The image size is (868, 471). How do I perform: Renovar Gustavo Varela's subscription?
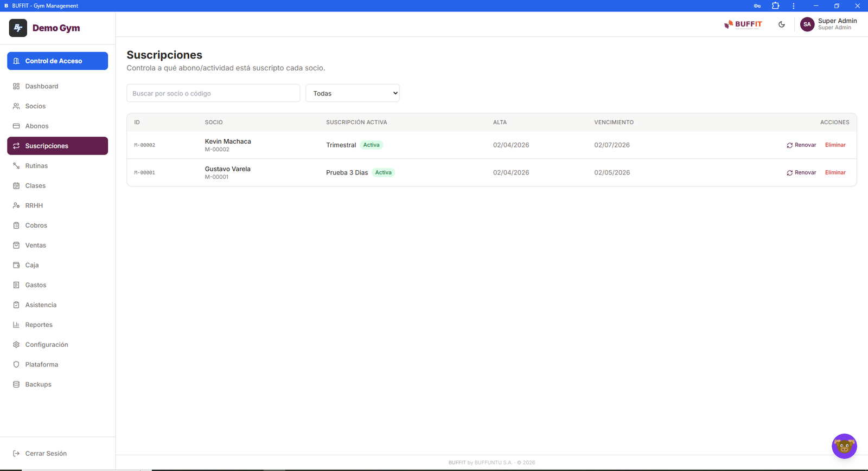pos(801,173)
